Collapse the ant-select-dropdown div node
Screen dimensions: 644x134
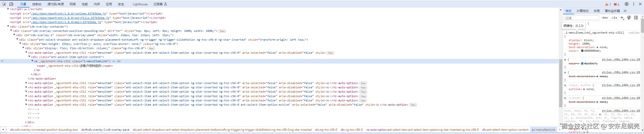[x=17, y=39]
